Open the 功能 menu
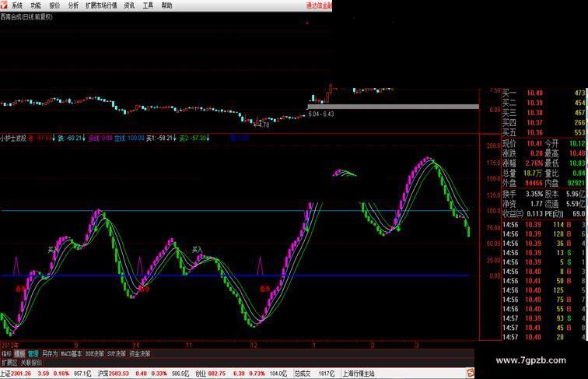 pyautogui.click(x=36, y=5)
